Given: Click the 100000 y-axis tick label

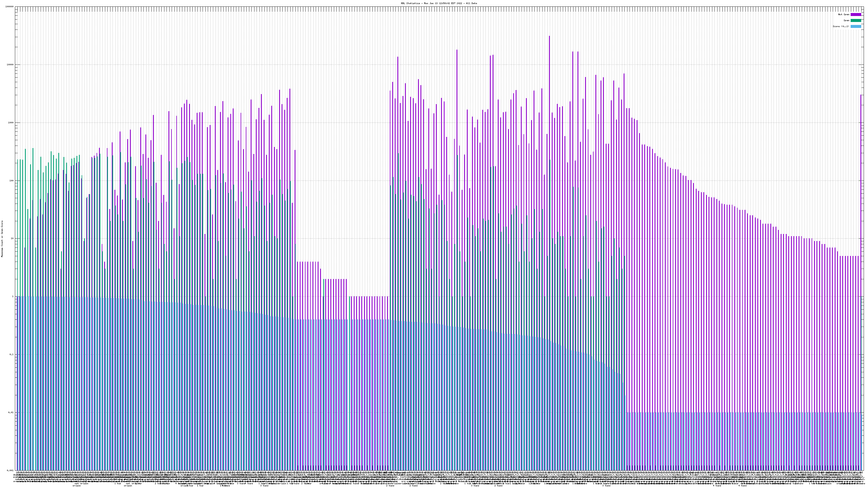Looking at the screenshot, I should tap(10, 7).
